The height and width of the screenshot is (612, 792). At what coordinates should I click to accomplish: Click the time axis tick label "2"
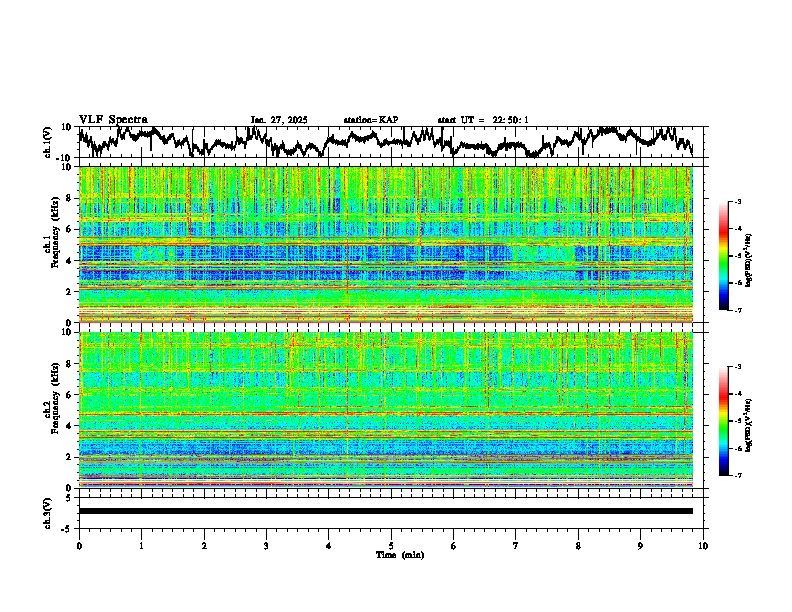pos(204,546)
